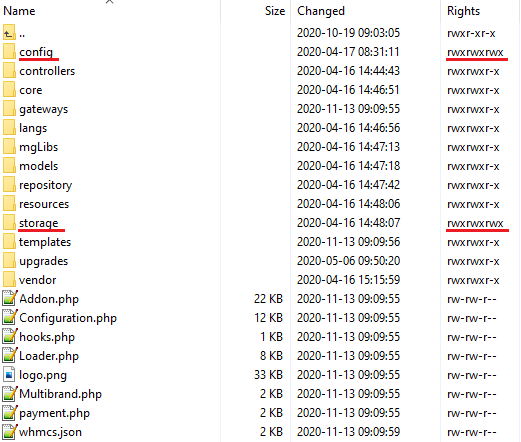This screenshot has width=521, height=442.
Task: Select the '..' parent directory name
Action: click(22, 34)
